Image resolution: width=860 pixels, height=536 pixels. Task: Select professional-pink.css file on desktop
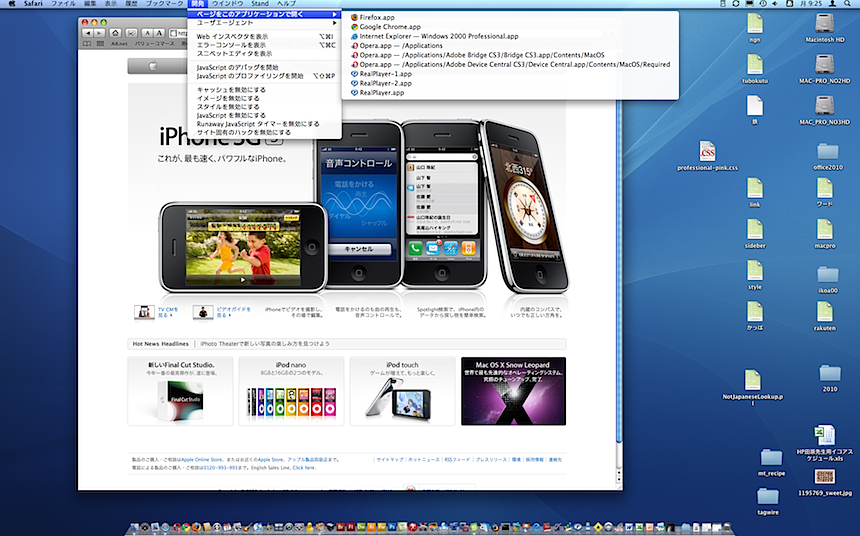[708, 156]
